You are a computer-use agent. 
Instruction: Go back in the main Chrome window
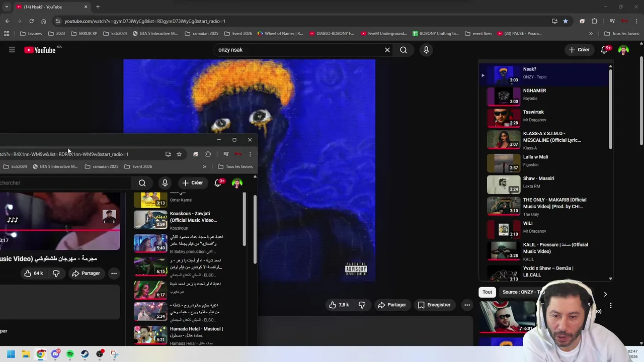(7, 21)
